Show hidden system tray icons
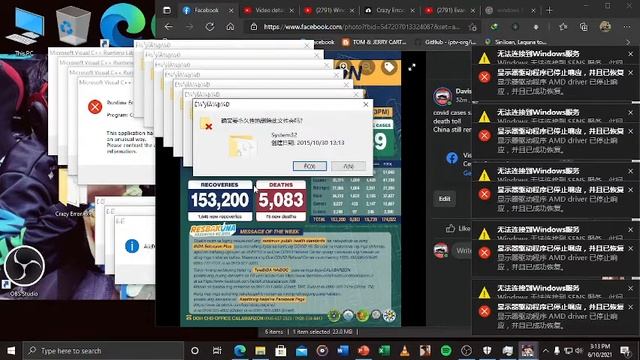Image resolution: width=640 pixels, height=360 pixels. [546, 351]
